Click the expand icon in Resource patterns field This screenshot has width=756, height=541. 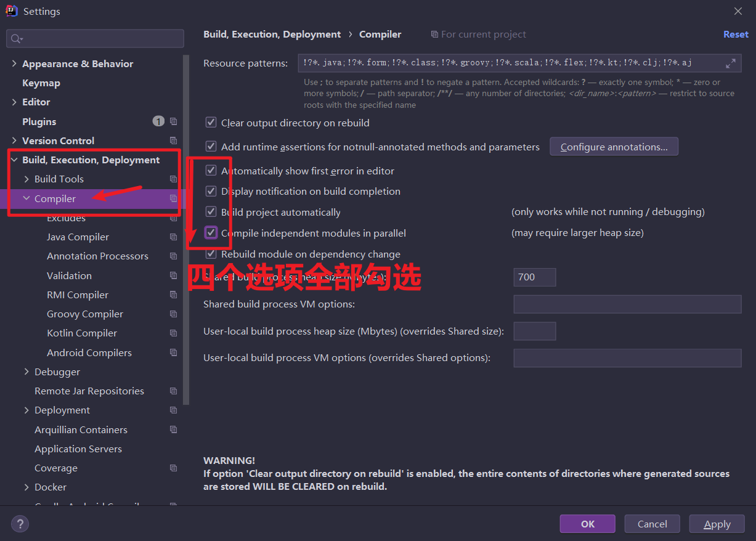731,63
